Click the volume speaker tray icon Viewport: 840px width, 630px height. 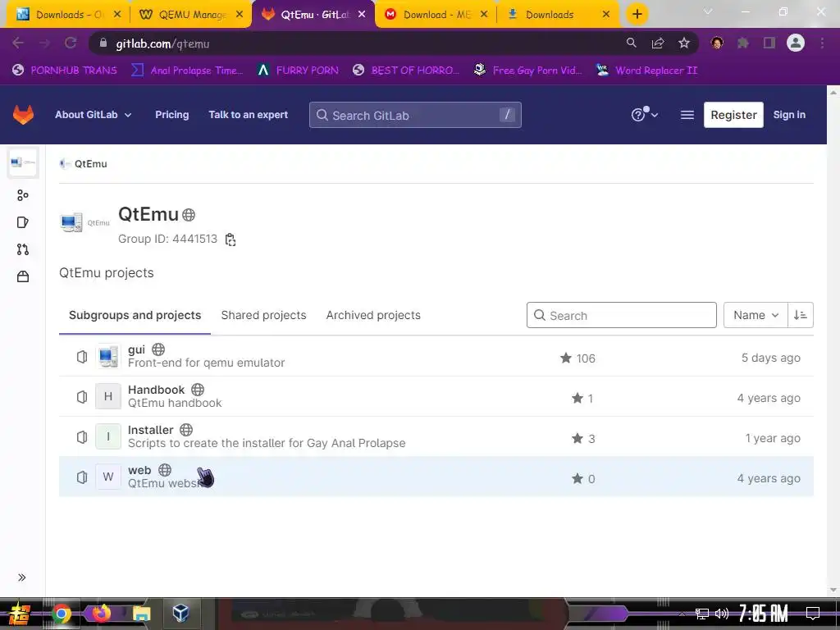[722, 614]
